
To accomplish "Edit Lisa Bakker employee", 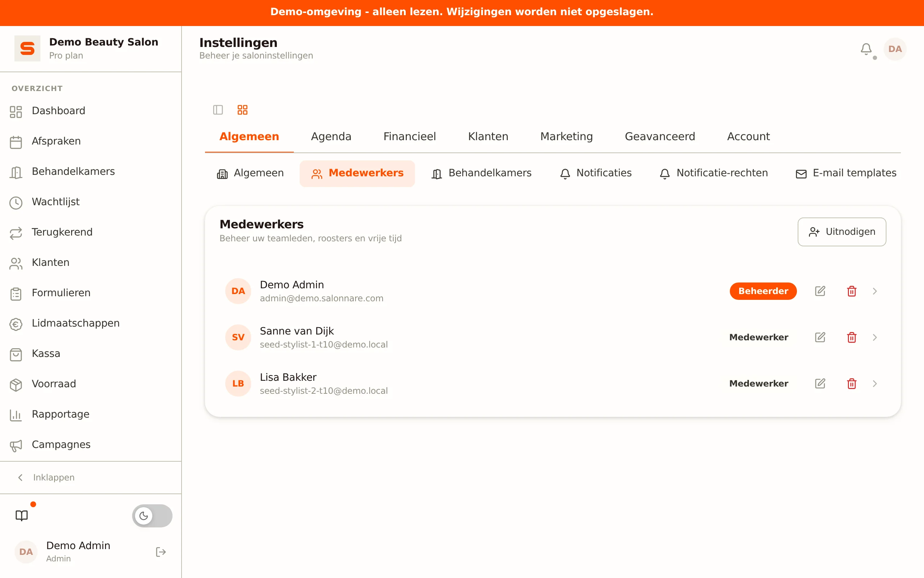I will [820, 384].
